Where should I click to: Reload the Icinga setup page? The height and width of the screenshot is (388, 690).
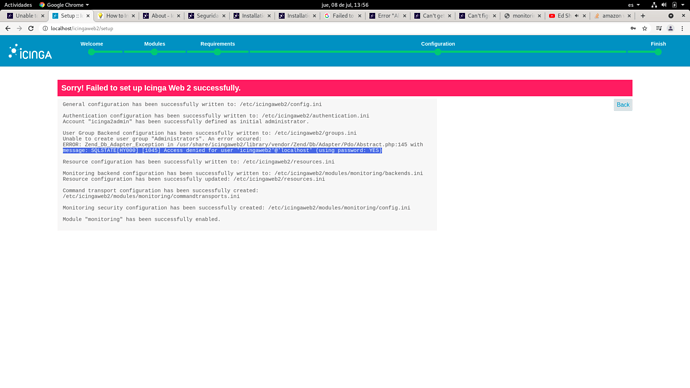[31, 28]
